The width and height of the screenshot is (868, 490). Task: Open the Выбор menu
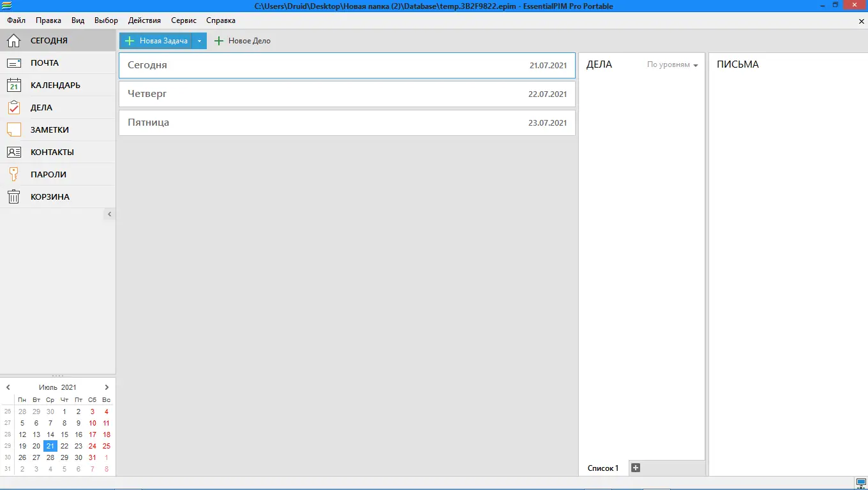[x=106, y=20]
